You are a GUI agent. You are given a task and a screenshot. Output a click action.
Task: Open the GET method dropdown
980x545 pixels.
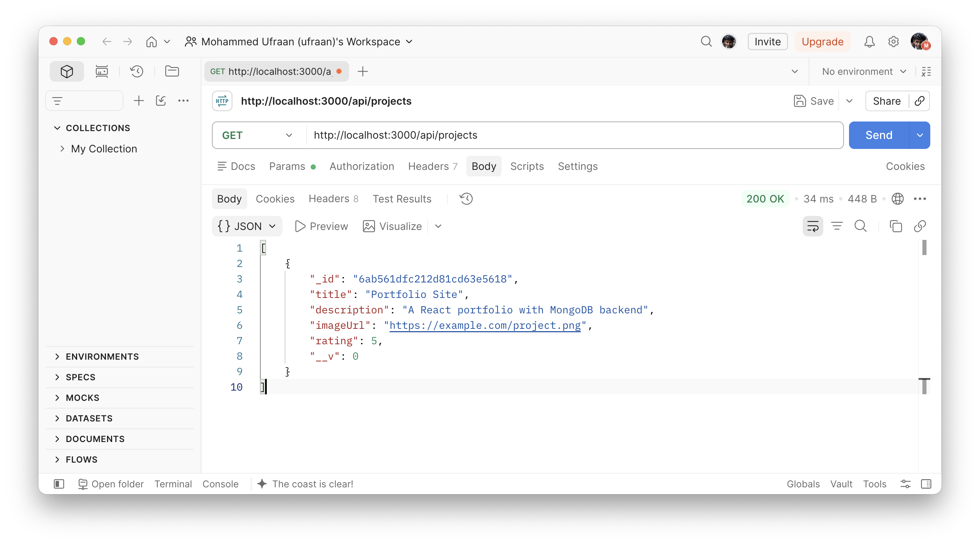pyautogui.click(x=258, y=135)
